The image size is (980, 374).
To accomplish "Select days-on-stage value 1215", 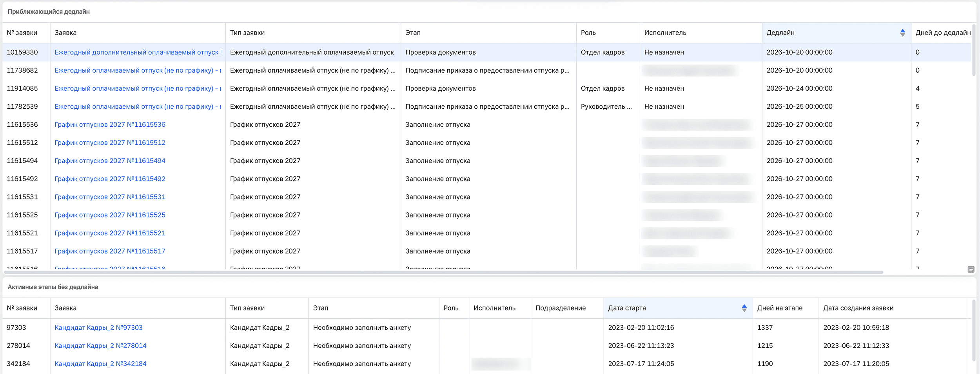I will [765, 346].
